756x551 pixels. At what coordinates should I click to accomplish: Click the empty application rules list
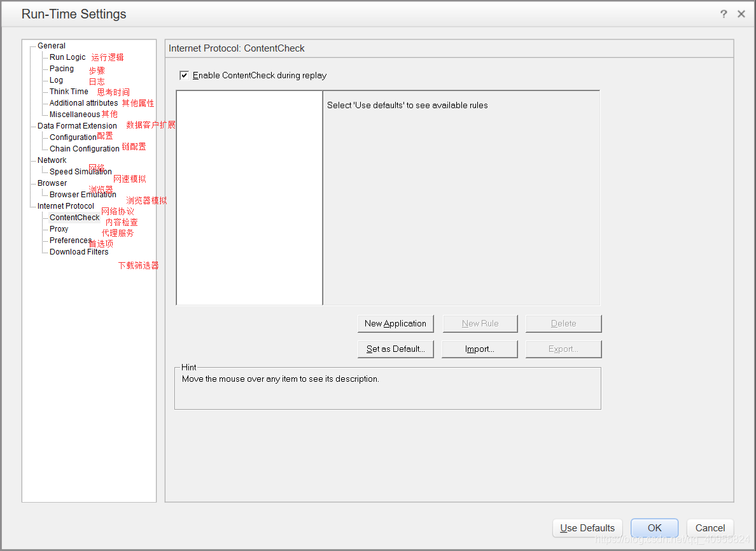(x=249, y=198)
